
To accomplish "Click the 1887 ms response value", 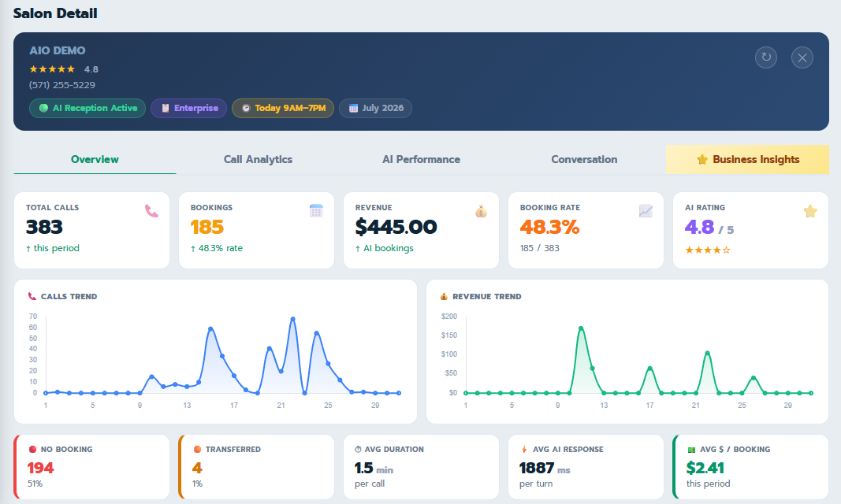I will tap(545, 468).
